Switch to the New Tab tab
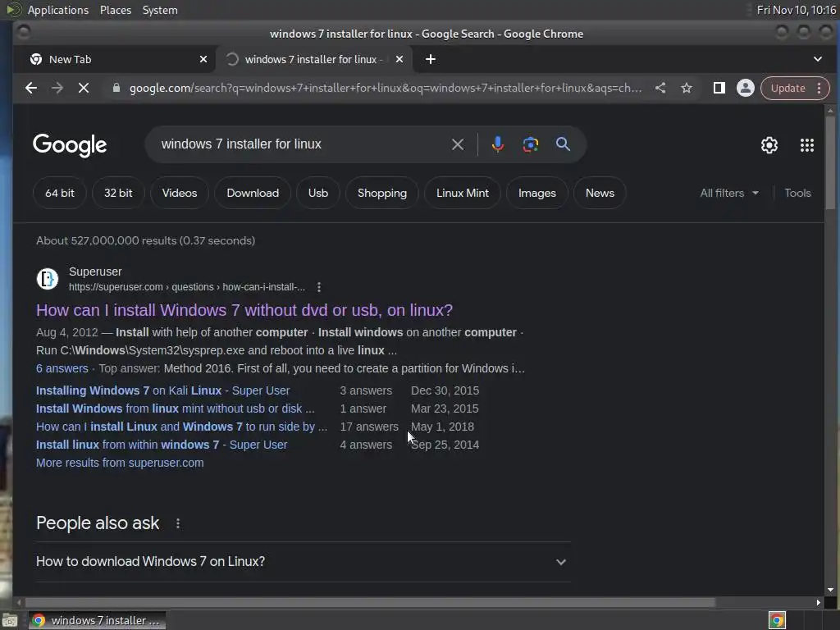The image size is (840, 630). click(114, 59)
